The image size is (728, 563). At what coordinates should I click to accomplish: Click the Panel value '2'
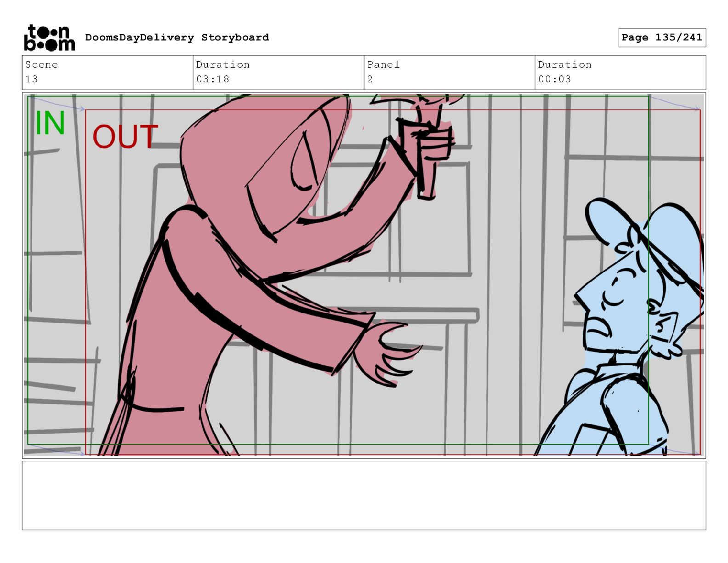[370, 79]
